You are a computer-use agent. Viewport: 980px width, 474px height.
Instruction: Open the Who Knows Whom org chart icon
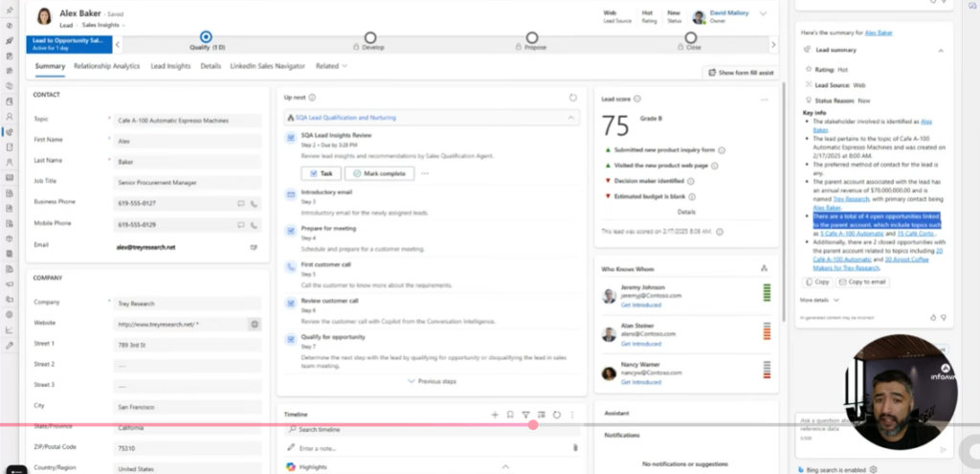coord(764,269)
